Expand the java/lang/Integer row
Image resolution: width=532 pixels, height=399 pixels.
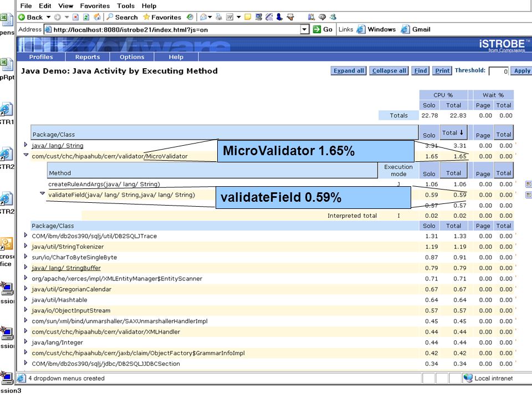[x=25, y=341]
